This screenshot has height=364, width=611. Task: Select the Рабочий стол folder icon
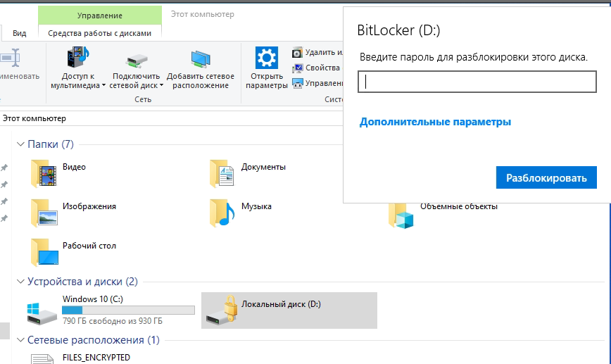click(x=44, y=252)
